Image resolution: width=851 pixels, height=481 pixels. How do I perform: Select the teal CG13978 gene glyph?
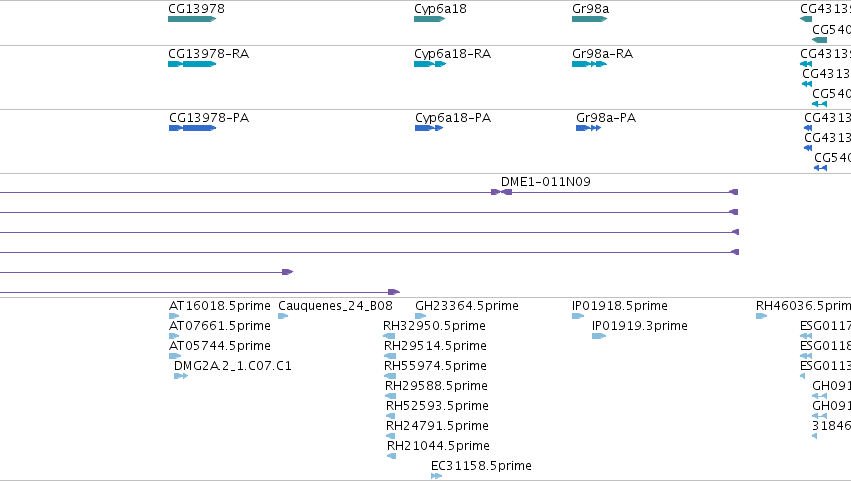(x=192, y=19)
